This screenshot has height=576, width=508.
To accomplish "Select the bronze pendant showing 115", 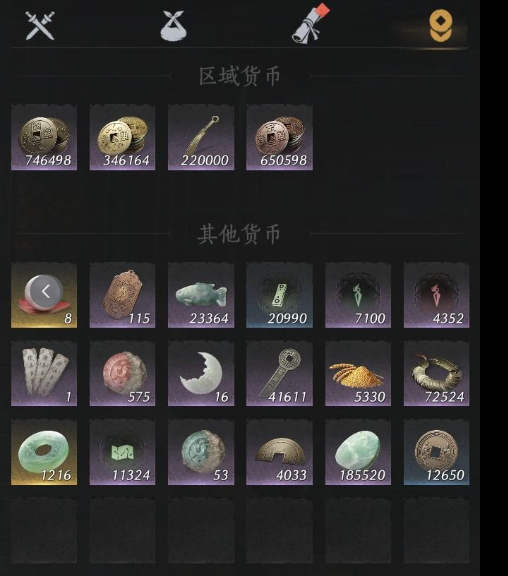I will 122,295.
